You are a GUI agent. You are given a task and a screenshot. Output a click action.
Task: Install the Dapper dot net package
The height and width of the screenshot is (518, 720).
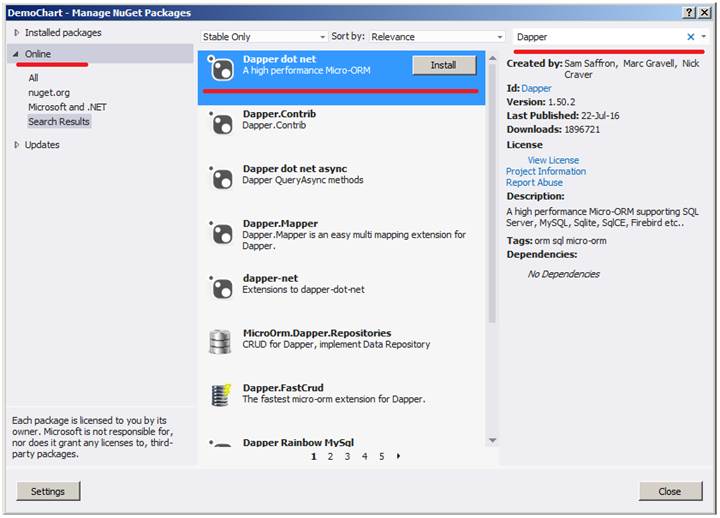click(444, 65)
